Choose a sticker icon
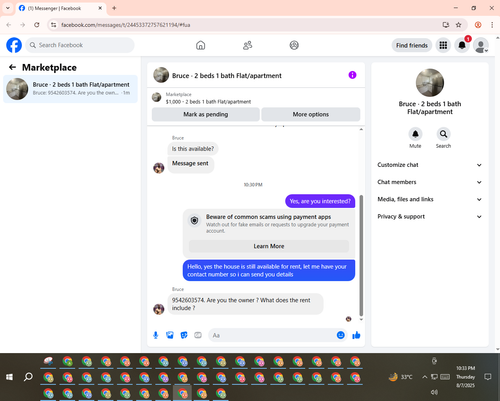The image size is (500, 401). click(x=184, y=335)
